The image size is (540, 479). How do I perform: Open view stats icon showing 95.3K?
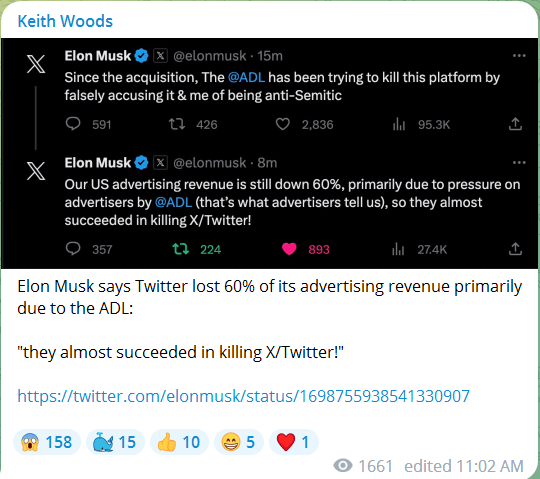pyautogui.click(x=398, y=124)
